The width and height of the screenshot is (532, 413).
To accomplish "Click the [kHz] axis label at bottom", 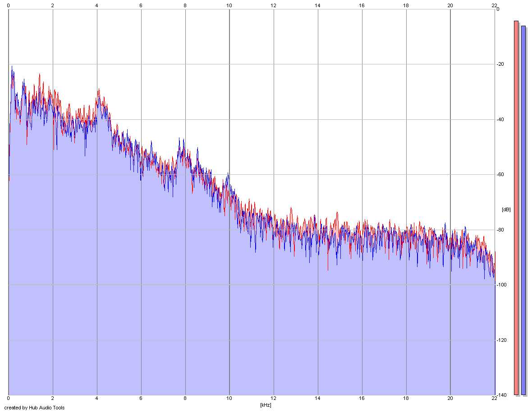I will (x=266, y=405).
